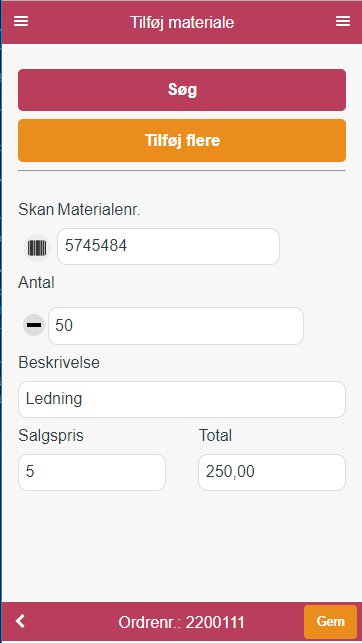Open the right hamburger menu
The image size is (362, 643).
click(343, 22)
